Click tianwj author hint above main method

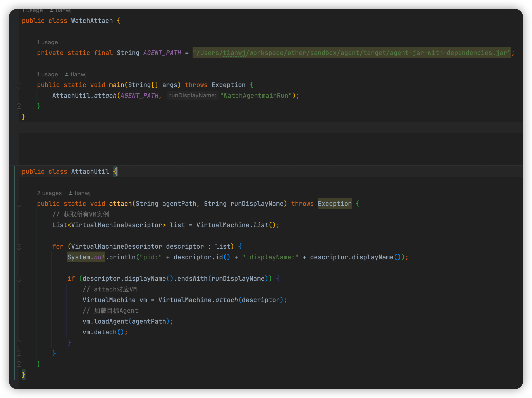pyautogui.click(x=76, y=74)
